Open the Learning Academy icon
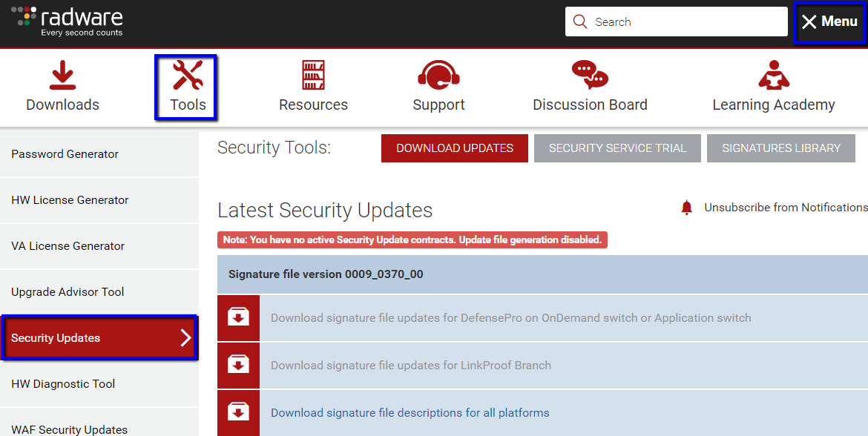Screen dimensions: 868x436 pos(774,76)
